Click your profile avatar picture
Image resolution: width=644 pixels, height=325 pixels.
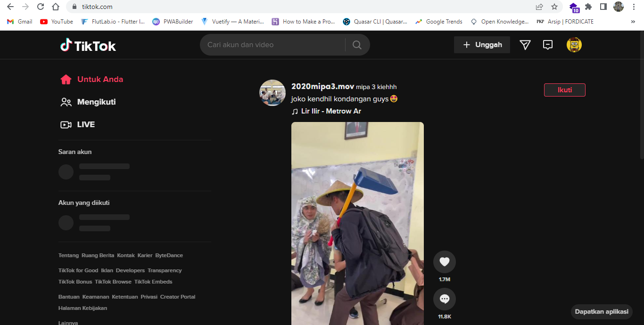click(x=574, y=44)
